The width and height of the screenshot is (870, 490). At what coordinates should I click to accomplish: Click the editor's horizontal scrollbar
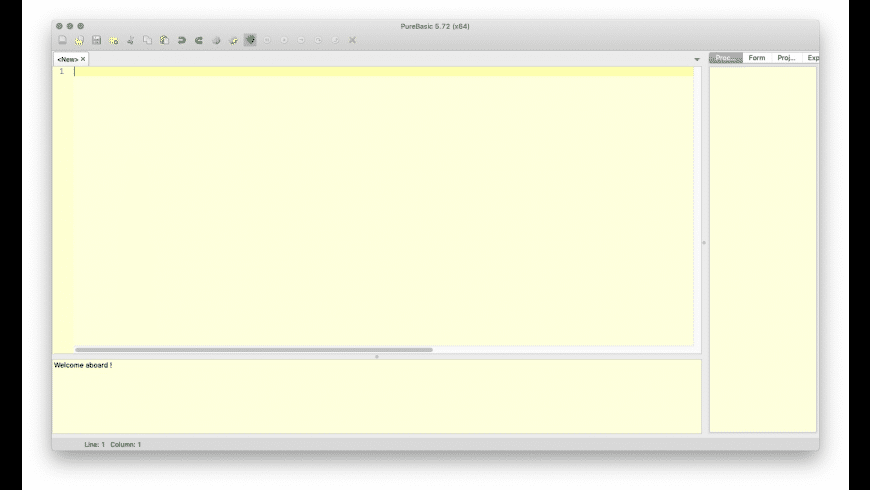tap(254, 350)
